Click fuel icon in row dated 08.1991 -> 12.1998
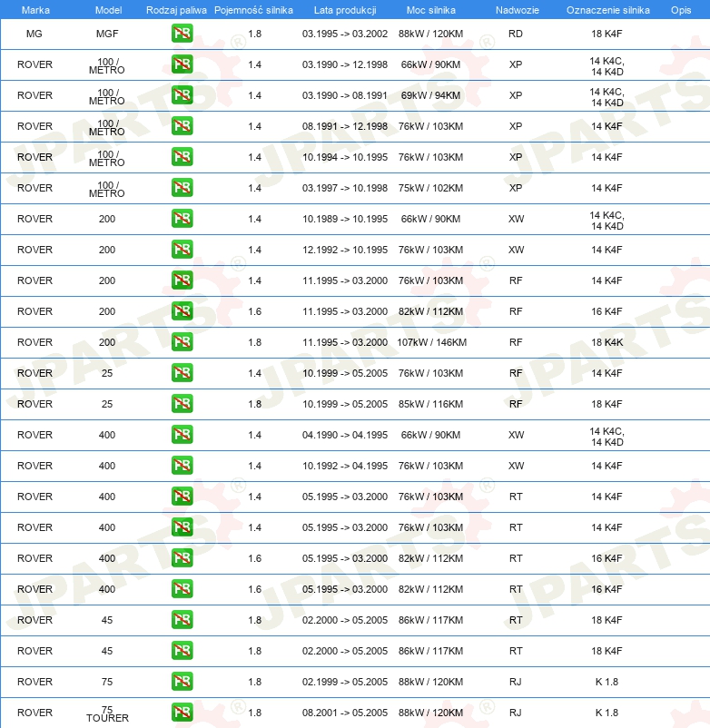Screen dimensions: 710x728 [182, 126]
